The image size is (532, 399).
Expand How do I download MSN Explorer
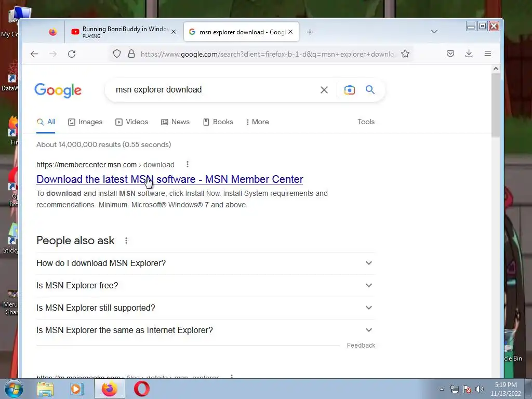(x=205, y=263)
